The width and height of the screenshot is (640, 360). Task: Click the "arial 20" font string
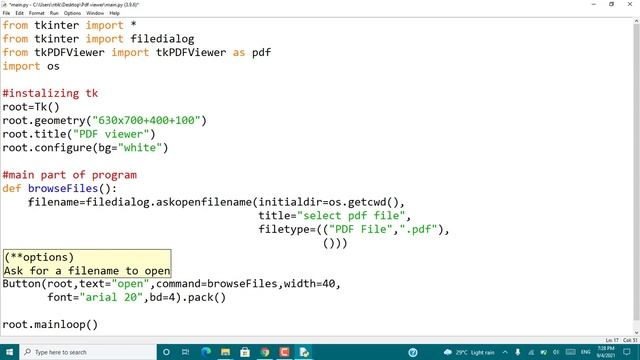click(111, 297)
